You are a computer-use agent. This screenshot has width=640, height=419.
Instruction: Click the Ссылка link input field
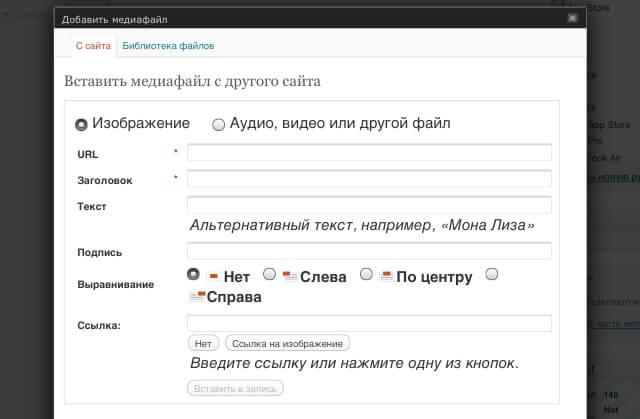point(369,323)
